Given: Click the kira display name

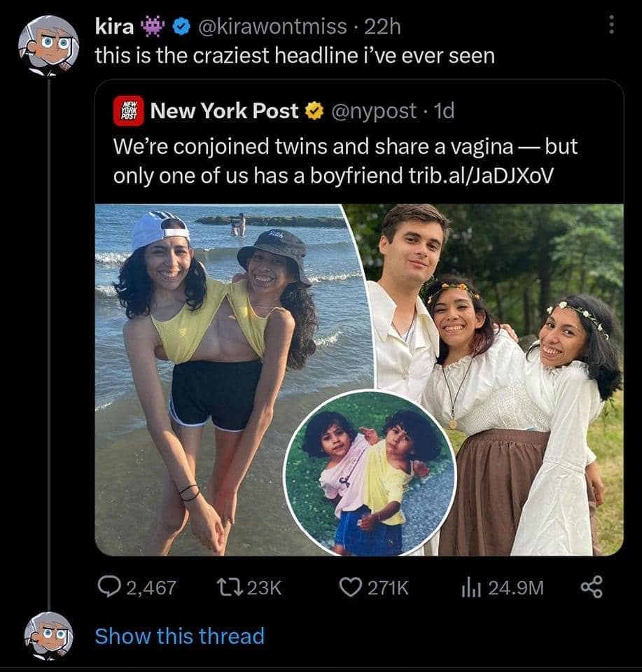Looking at the screenshot, I should click(116, 27).
